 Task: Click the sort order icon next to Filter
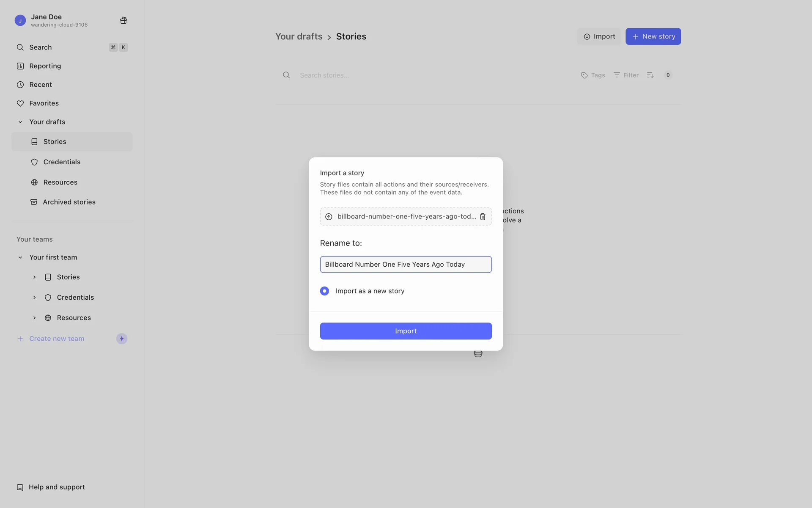(650, 75)
